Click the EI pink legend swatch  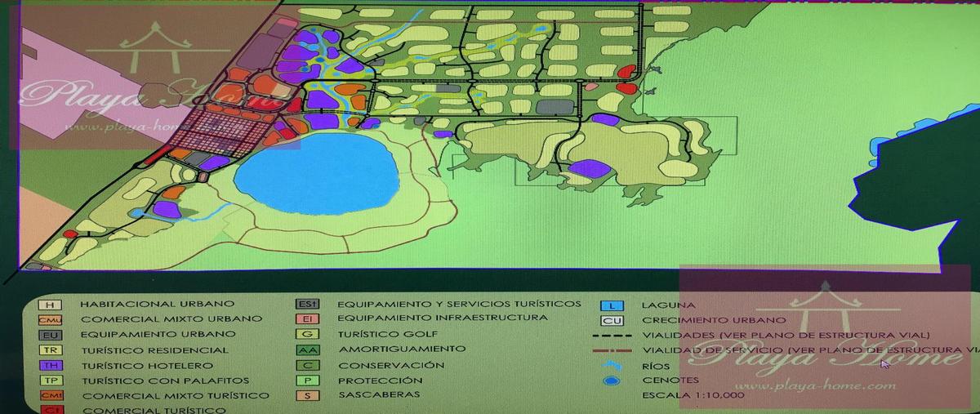click(307, 318)
